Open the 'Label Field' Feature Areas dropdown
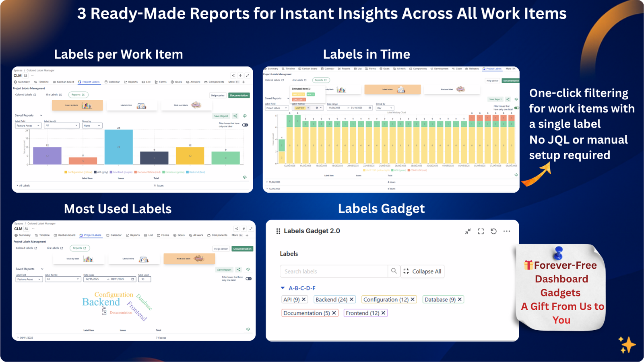The width and height of the screenshot is (644, 362). (28, 125)
